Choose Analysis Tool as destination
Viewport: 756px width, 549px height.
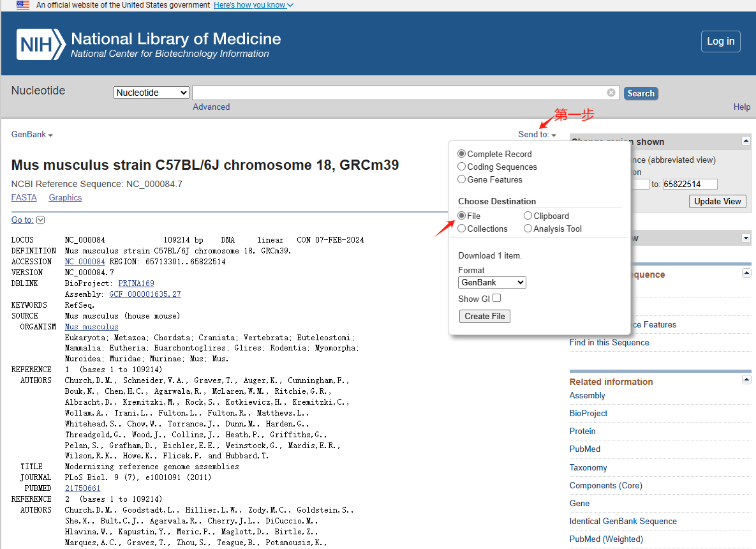[x=528, y=228]
